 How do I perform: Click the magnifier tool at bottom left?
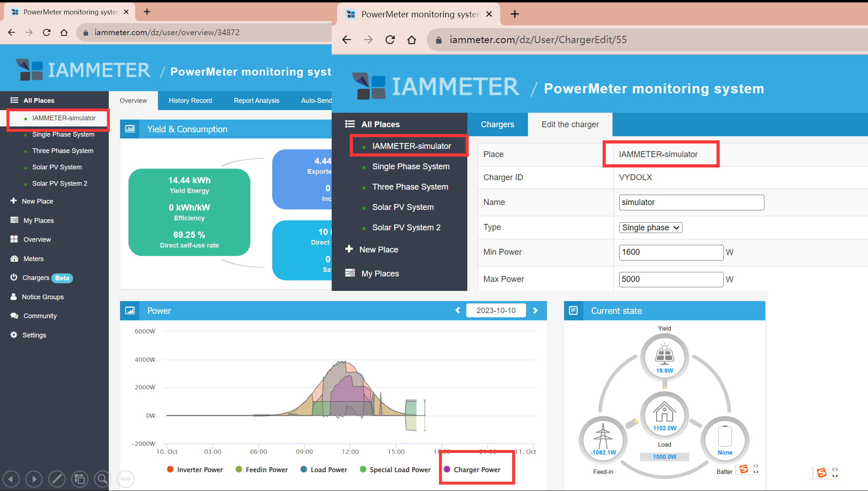point(103,479)
